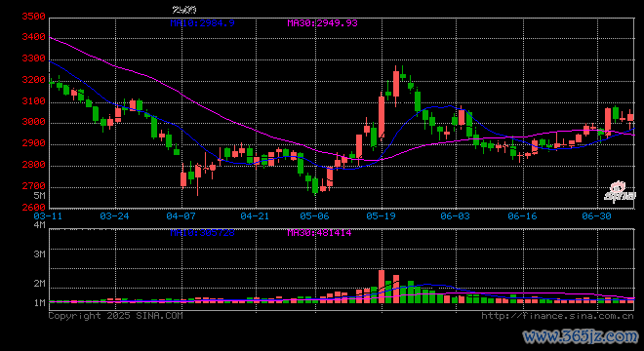Screen dimensions: 644x351
Task: Click the MA30:2949.93 price indicator label
Action: [x=322, y=23]
